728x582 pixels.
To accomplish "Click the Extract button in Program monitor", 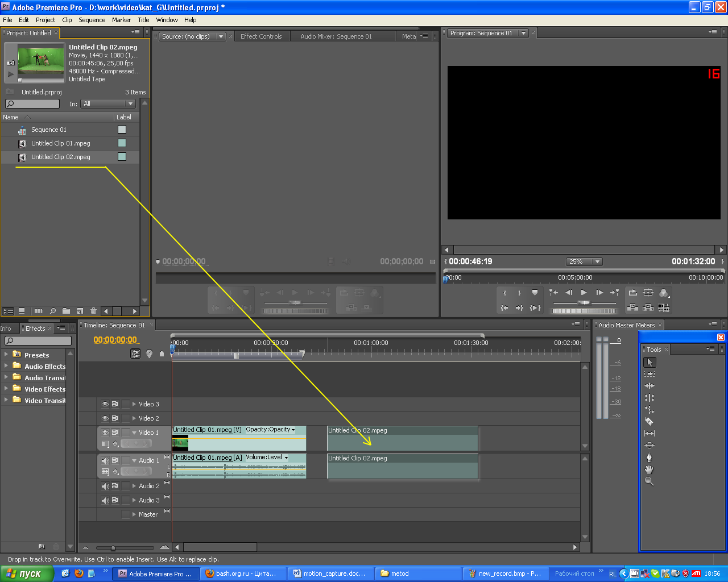I will click(648, 307).
